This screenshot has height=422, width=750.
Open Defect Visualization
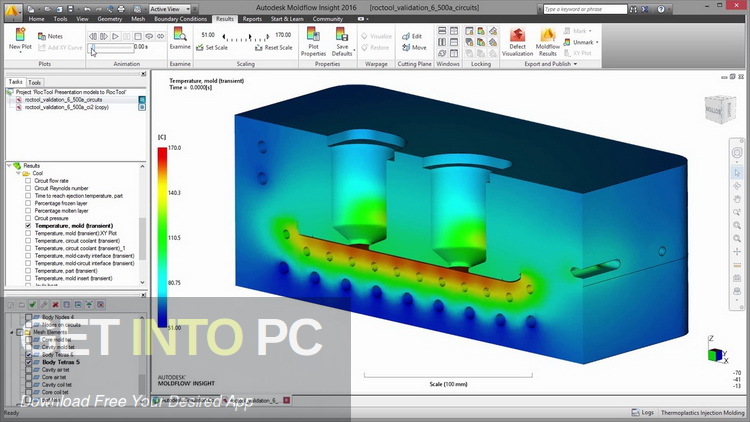[x=517, y=42]
